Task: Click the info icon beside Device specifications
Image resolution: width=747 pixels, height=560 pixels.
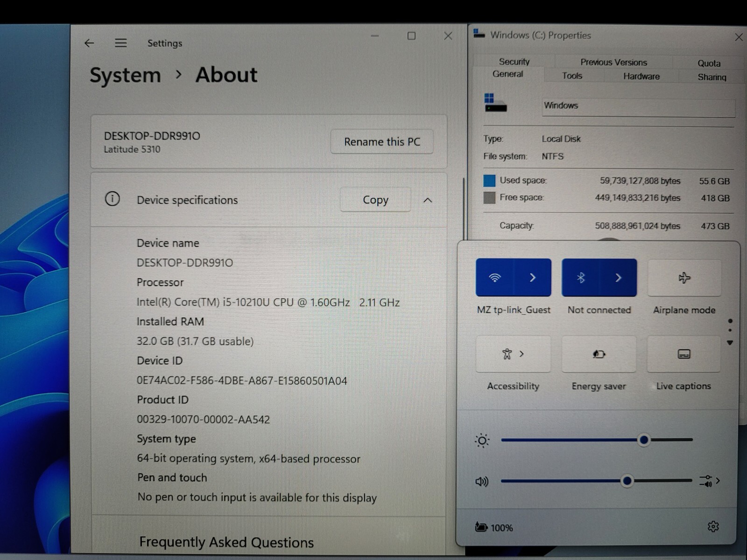Action: (112, 199)
